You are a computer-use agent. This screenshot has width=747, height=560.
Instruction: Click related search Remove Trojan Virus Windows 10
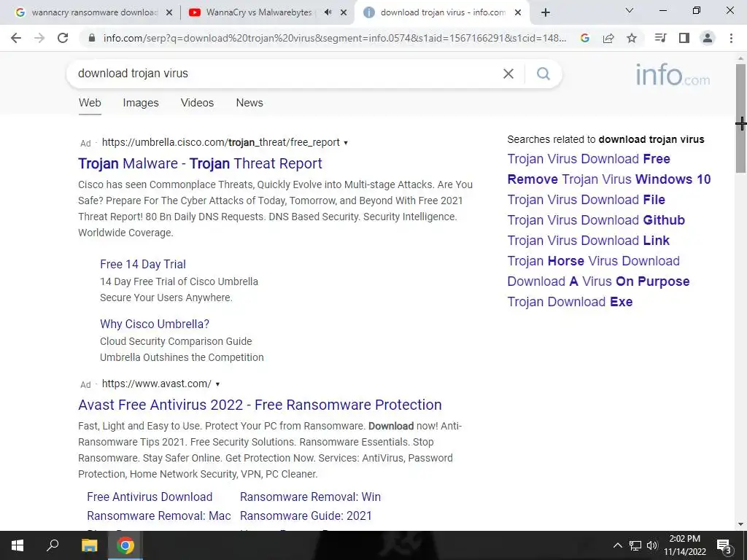point(609,179)
